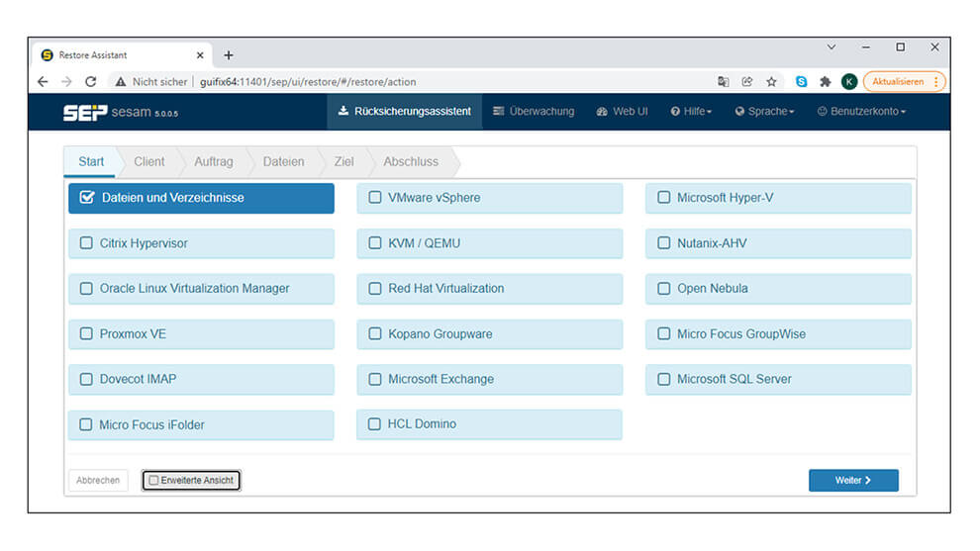The width and height of the screenshot is (980, 551).
Task: Tick the Proxmox VE checkbox
Action: coord(86,334)
